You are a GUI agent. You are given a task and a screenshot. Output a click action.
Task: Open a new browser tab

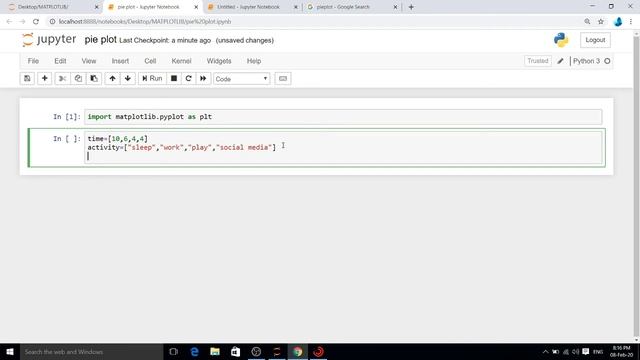coord(411,7)
